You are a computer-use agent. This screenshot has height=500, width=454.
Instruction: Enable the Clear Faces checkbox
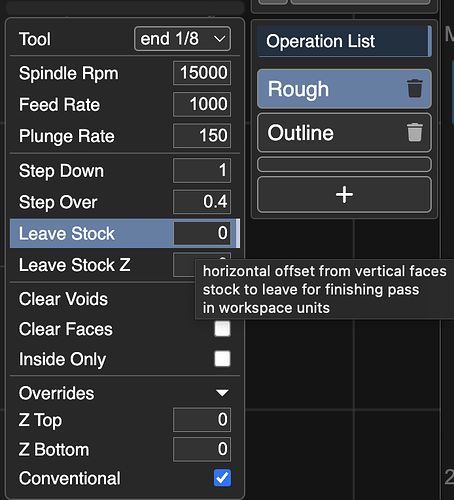[x=222, y=329]
